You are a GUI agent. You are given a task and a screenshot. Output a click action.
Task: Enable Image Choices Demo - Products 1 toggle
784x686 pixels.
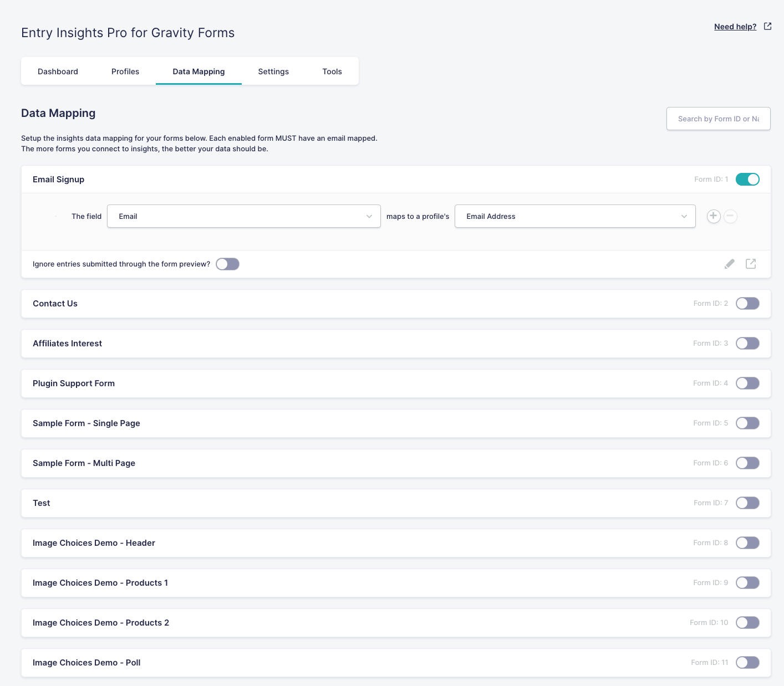(747, 582)
